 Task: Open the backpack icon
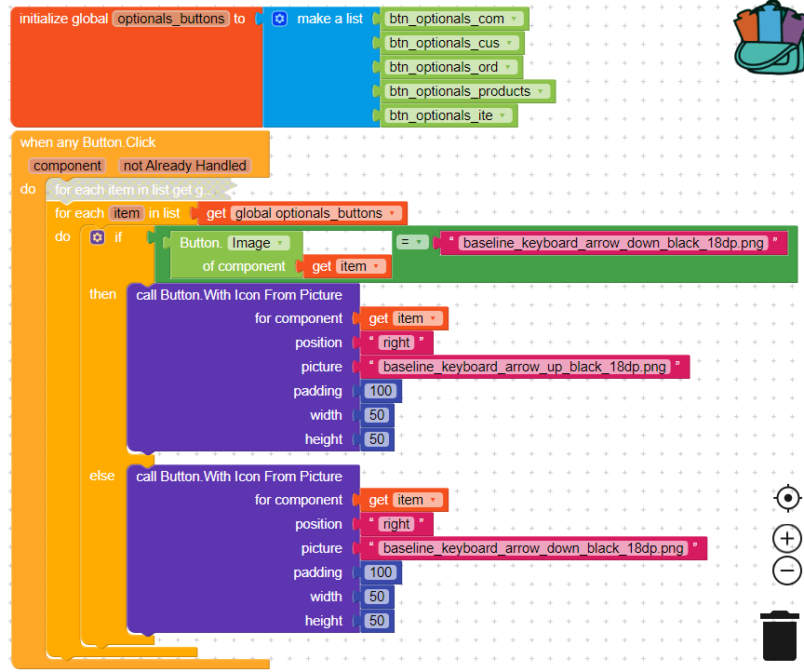coord(770,37)
